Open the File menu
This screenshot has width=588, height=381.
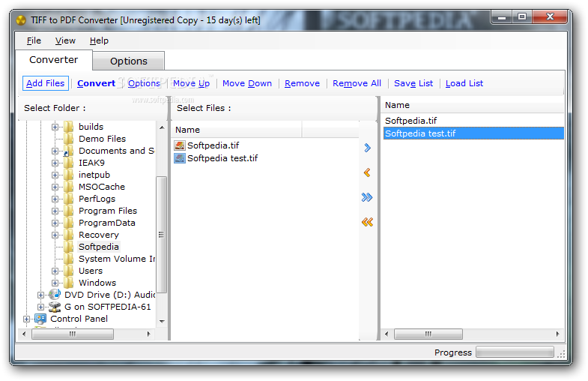[34, 40]
